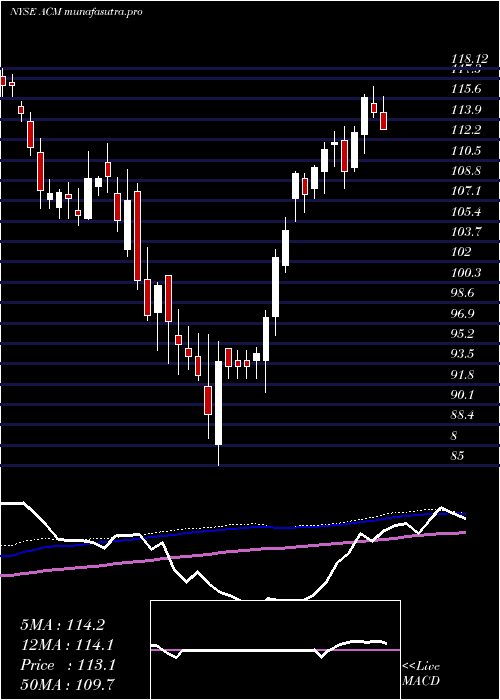Click the <<Live MACD label
The width and height of the screenshot is (500, 700).
click(x=421, y=673)
